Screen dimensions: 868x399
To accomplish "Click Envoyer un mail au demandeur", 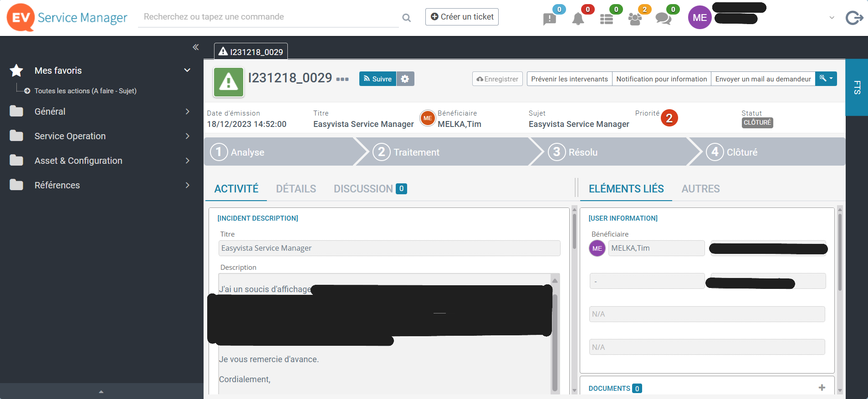I will pos(763,79).
